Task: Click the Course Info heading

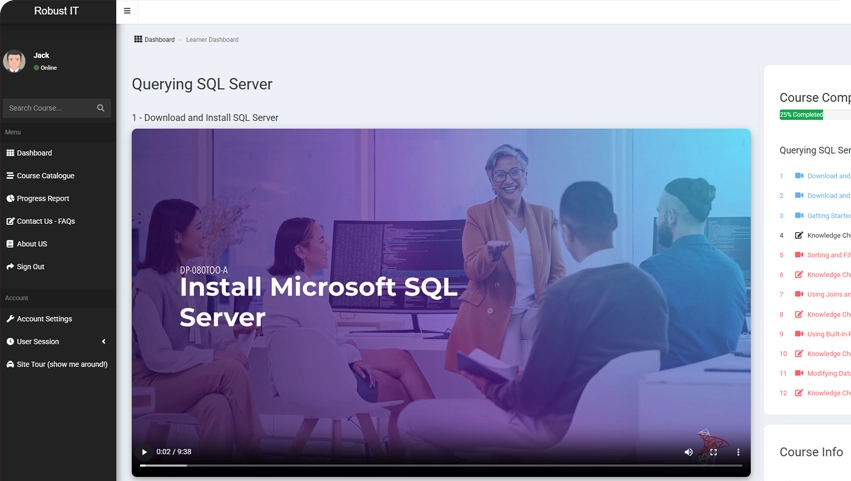Action: tap(811, 452)
